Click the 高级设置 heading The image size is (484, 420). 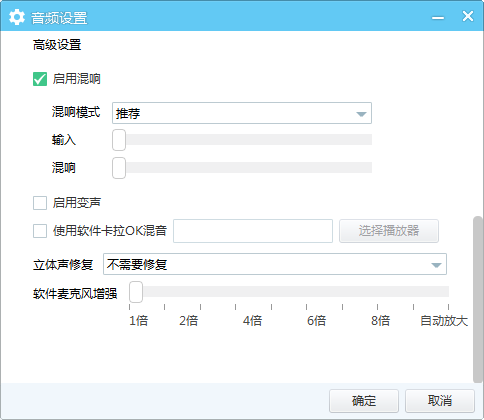(x=57, y=45)
